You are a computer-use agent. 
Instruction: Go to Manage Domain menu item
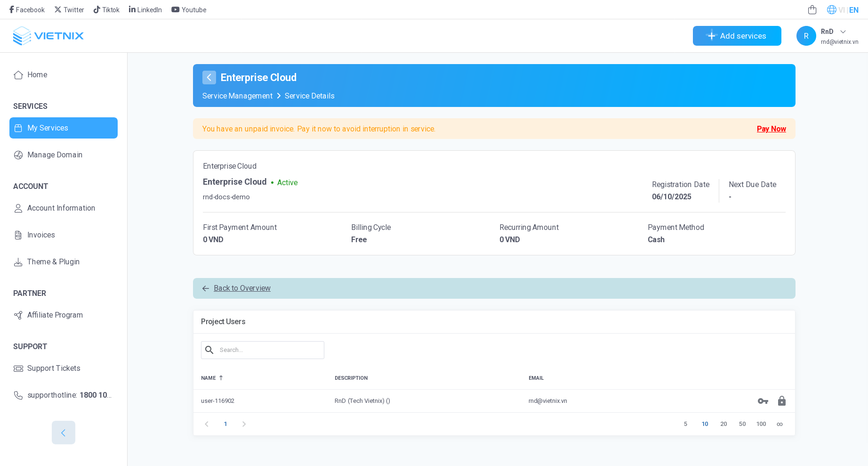(x=55, y=155)
